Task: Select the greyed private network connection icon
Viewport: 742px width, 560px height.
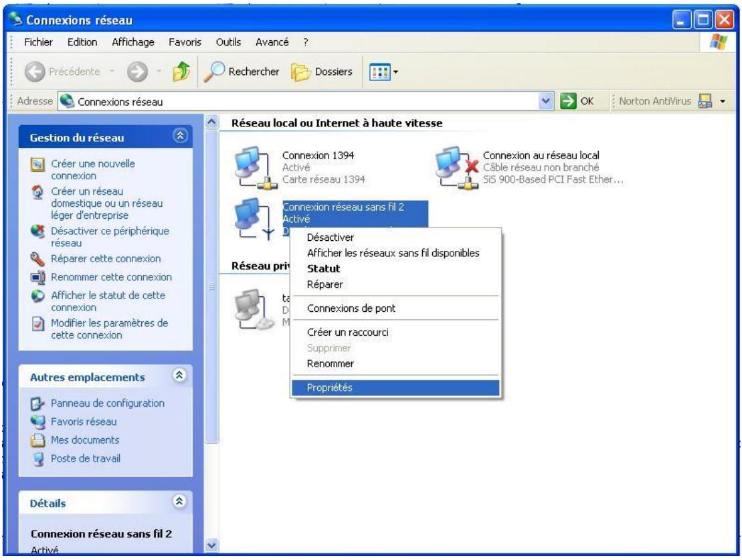Action: [x=255, y=309]
